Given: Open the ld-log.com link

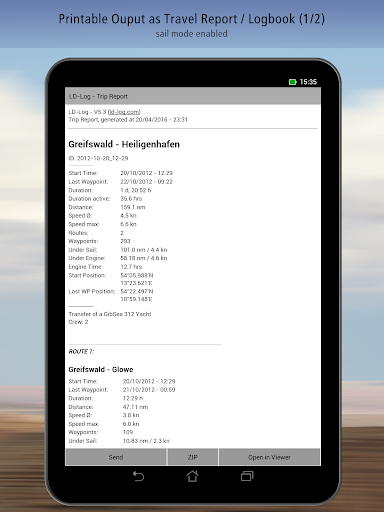Looking at the screenshot, I should (125, 112).
